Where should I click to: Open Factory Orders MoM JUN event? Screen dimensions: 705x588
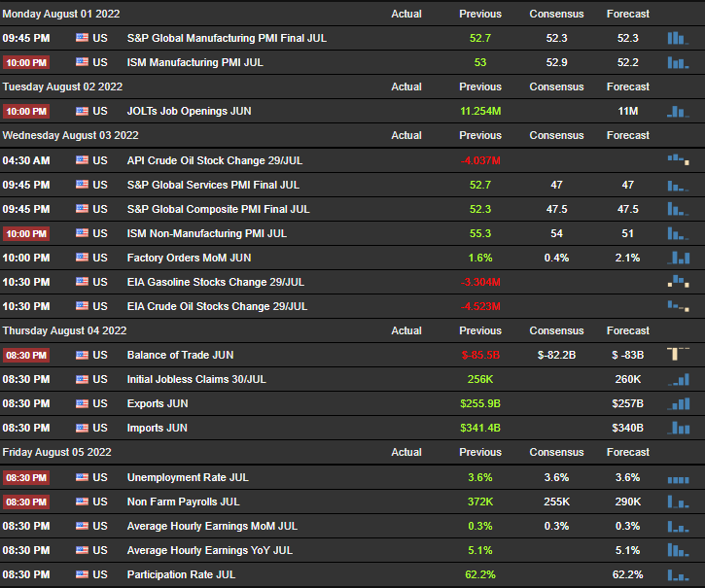coord(189,258)
